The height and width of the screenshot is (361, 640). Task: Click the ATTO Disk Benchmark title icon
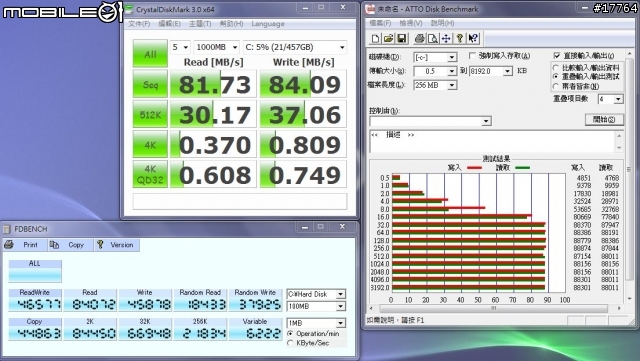371,9
